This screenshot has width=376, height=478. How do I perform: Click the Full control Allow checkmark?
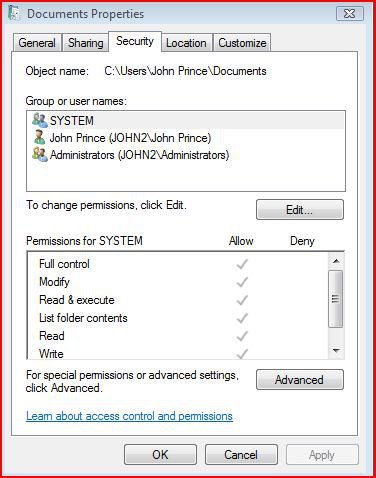click(242, 264)
